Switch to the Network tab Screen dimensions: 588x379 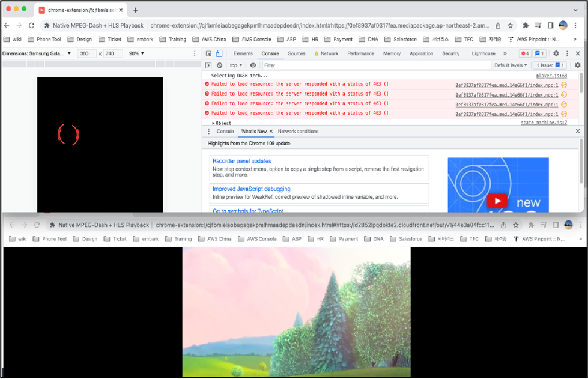(x=326, y=53)
